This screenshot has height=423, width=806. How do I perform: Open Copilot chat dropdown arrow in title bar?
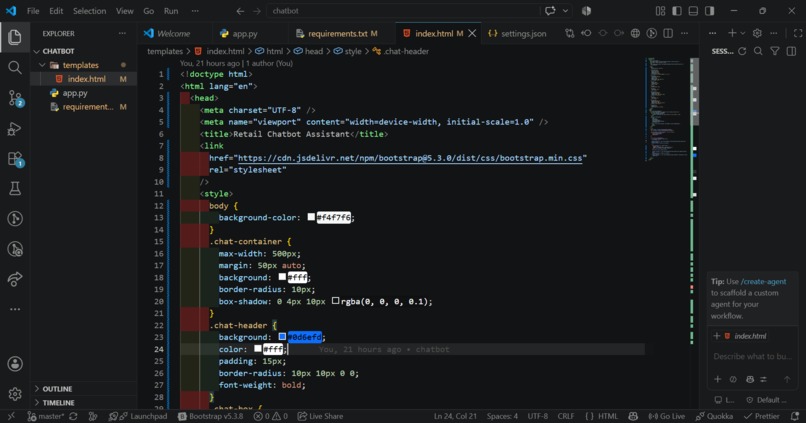tap(565, 11)
